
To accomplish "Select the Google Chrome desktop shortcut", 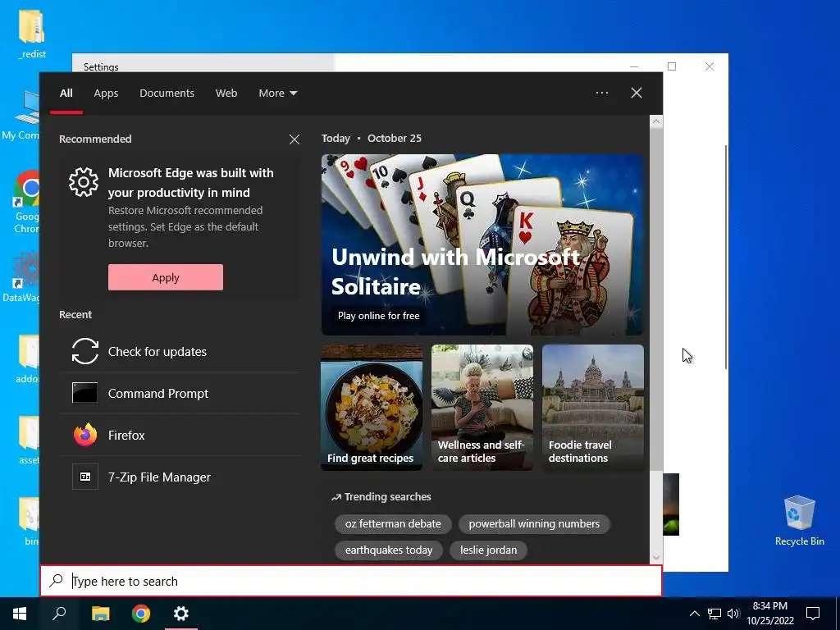I will (27, 202).
